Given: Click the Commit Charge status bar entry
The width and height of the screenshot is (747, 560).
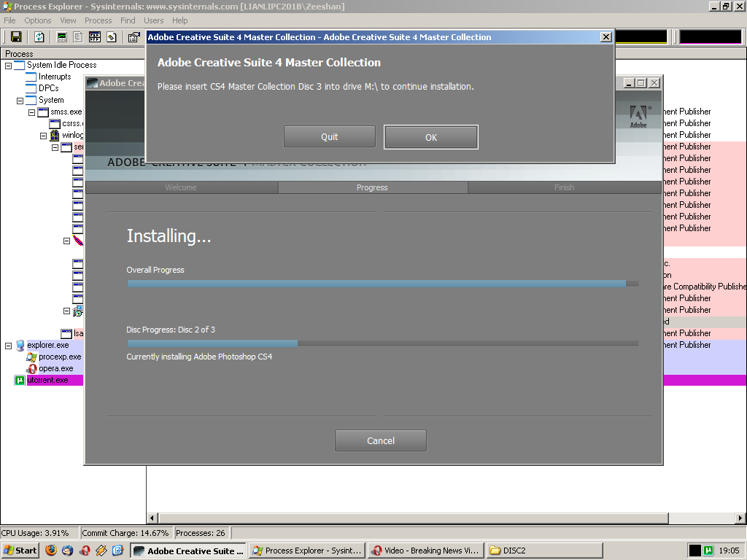Looking at the screenshot, I should coord(125,533).
